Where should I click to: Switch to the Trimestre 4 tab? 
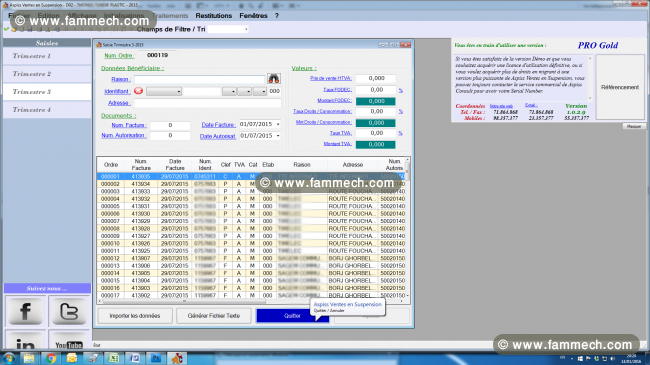point(47,110)
